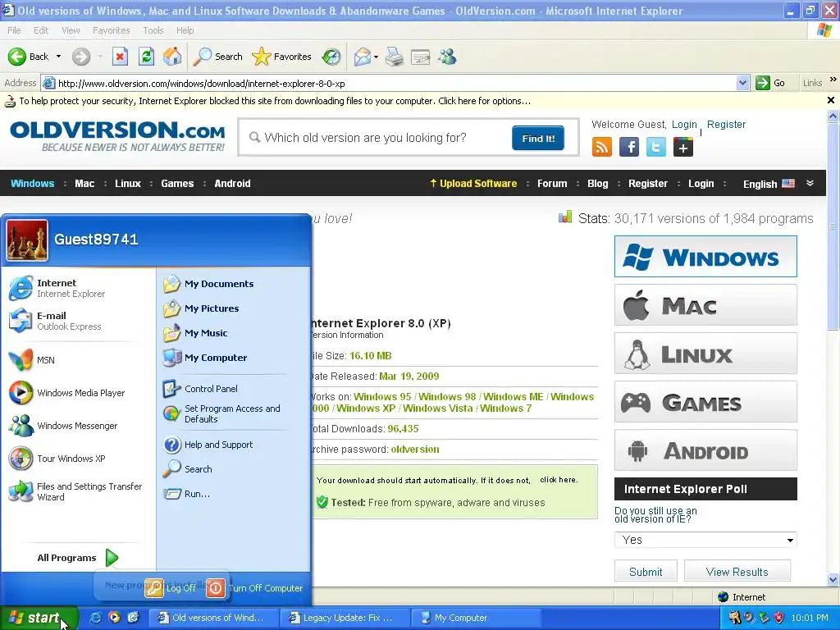Click the 'click here' download link
The width and height of the screenshot is (840, 630).
point(558,479)
